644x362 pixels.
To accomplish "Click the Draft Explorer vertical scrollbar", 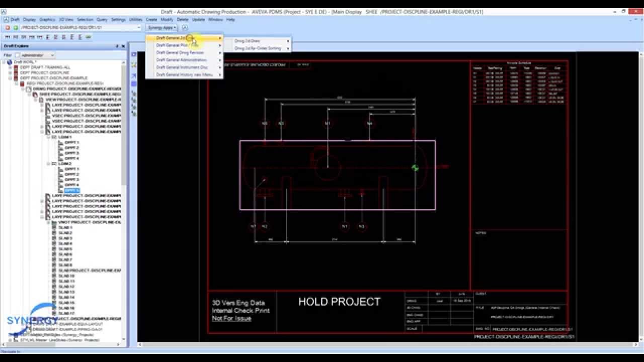I will coord(124,201).
